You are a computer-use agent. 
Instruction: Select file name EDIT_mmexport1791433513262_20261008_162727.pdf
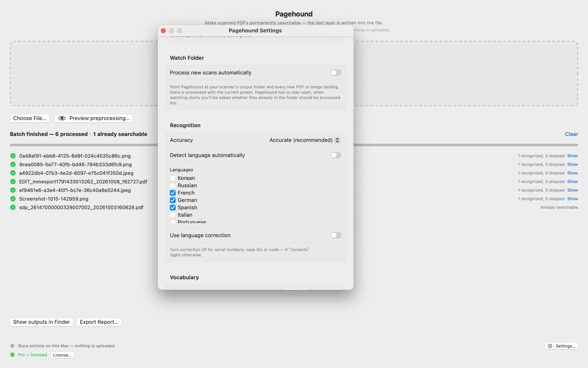(83, 182)
